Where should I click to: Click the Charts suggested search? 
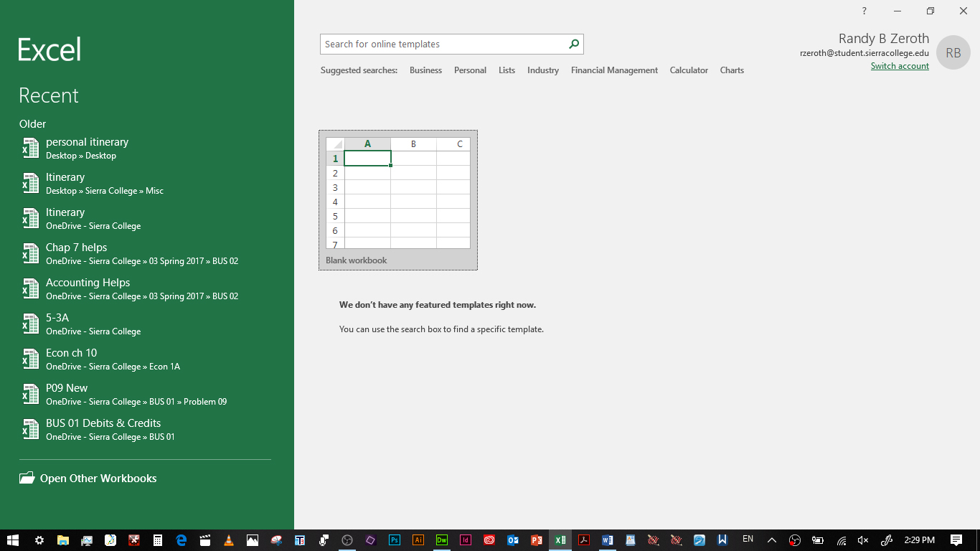click(x=732, y=70)
